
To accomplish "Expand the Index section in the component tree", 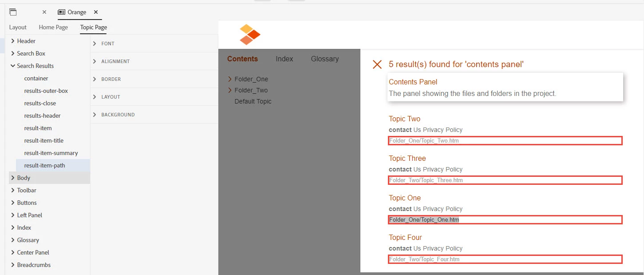I will 13,227.
